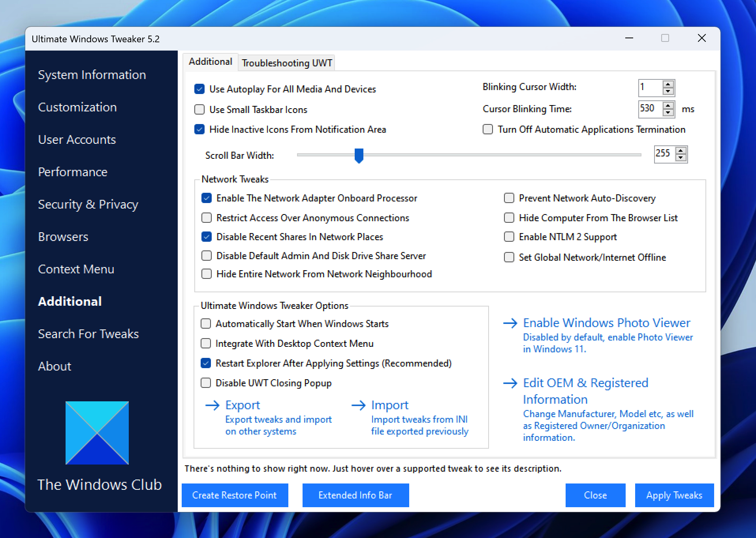Open About section in sidebar
756x538 pixels.
click(55, 366)
